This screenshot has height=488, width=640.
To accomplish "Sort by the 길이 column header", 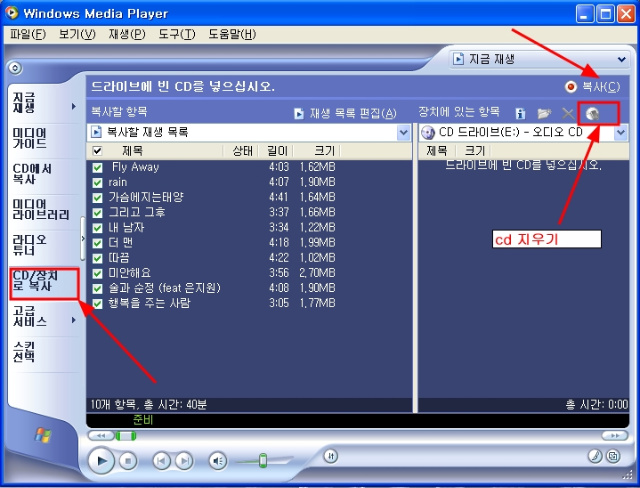I will (x=277, y=151).
